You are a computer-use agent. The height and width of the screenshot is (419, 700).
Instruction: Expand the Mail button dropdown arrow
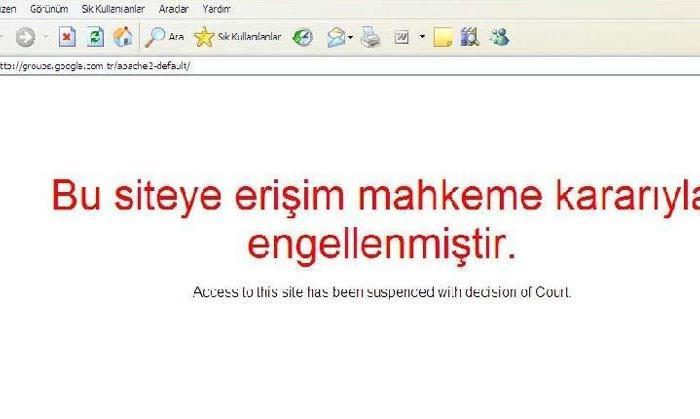350,38
